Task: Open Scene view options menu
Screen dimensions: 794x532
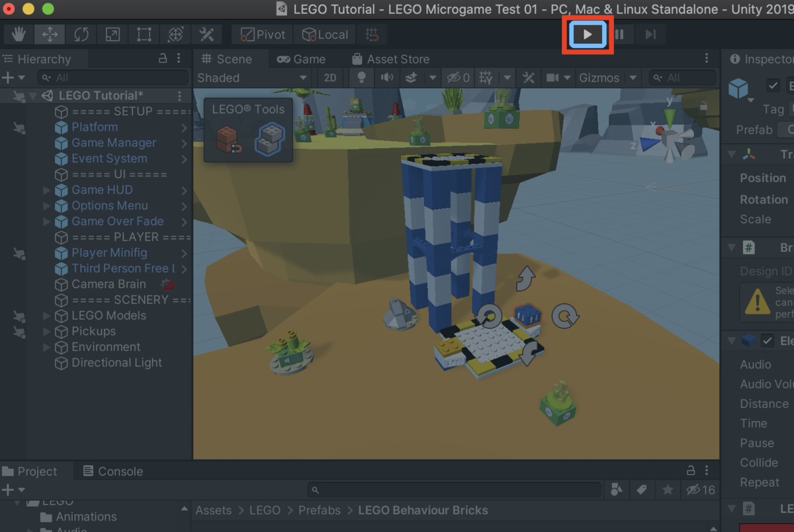Action: (x=707, y=58)
